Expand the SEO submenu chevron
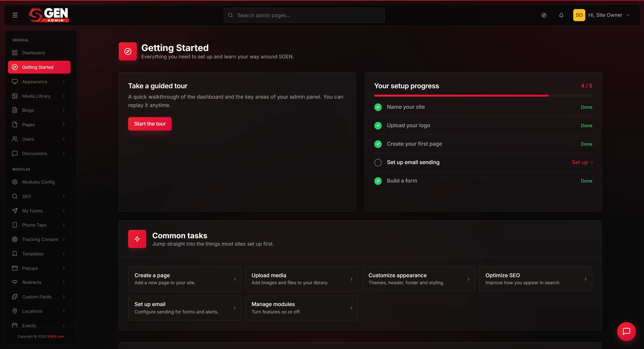 (x=64, y=196)
